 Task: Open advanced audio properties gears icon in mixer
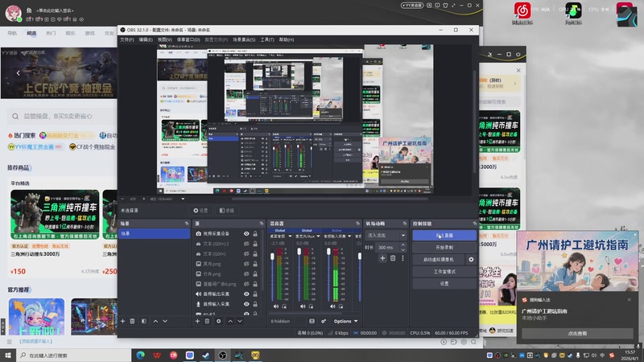324,321
